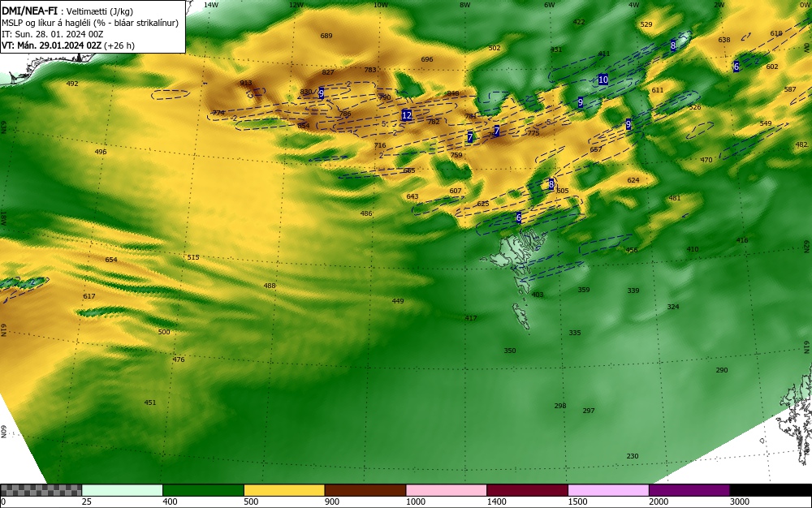The width and height of the screenshot is (812, 508).
Task: Select the '2000' legend threshold label
Action: point(659,502)
